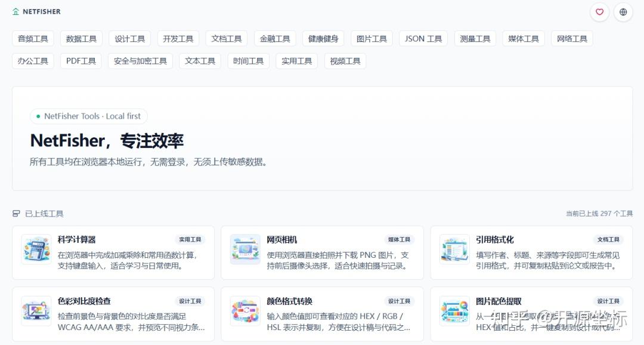Open the 设计工具 category
Viewport: 644px width, 345px height.
(130, 39)
